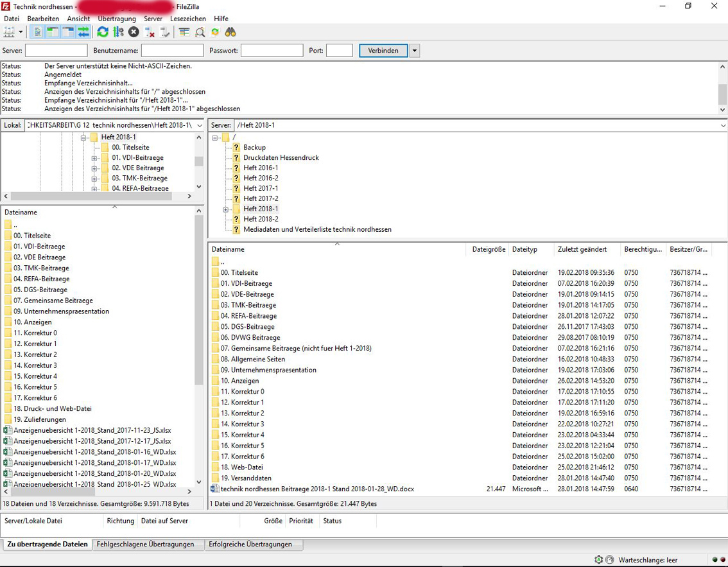Select remote tree item Mediadaten und Verteilerliste technik nordhessen
Viewport: 728px width, 567px height.
[x=317, y=229]
